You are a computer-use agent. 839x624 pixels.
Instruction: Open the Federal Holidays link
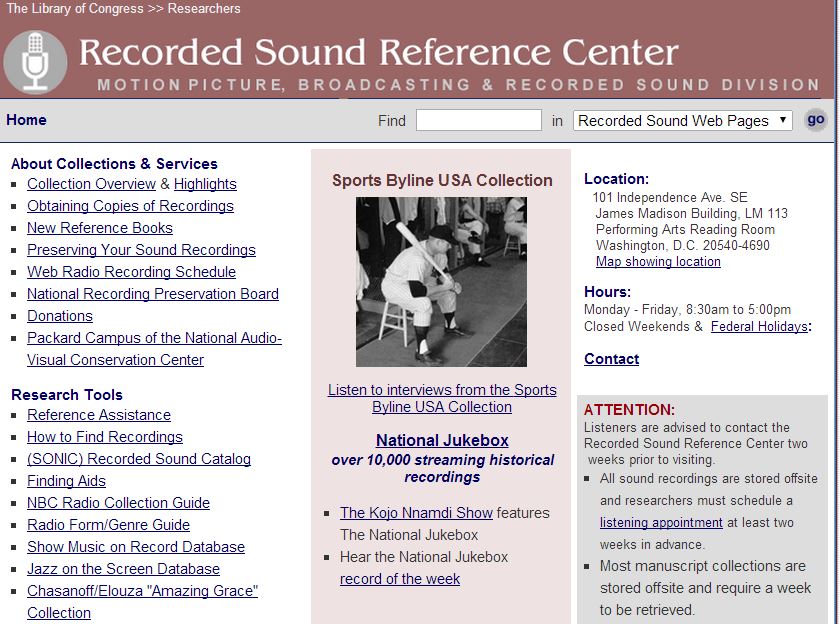pos(759,326)
